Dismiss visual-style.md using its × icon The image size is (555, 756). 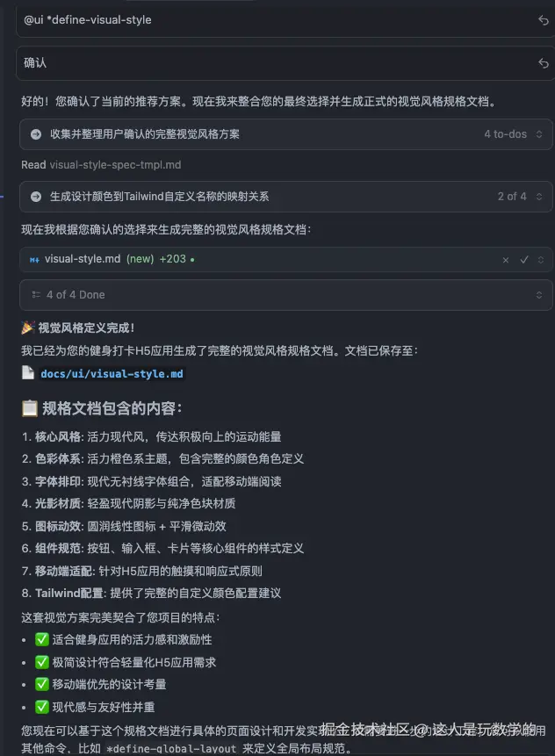pyautogui.click(x=505, y=261)
